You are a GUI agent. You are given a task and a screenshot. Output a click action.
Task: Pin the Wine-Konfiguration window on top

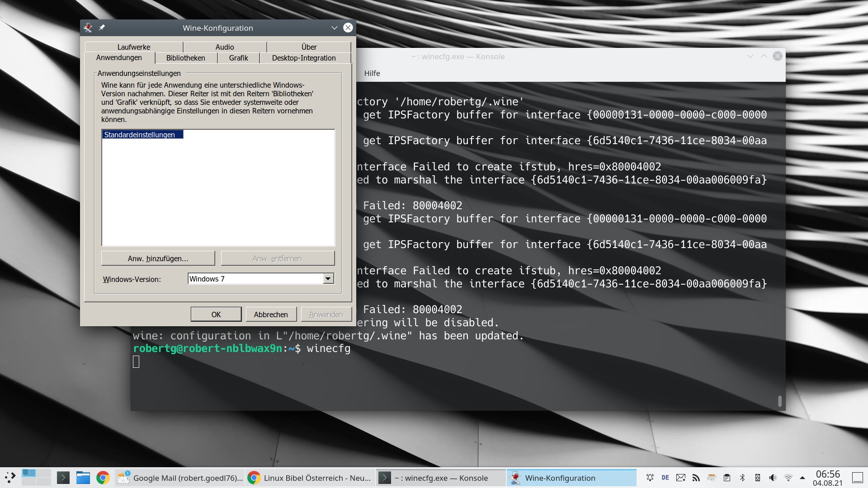click(102, 28)
